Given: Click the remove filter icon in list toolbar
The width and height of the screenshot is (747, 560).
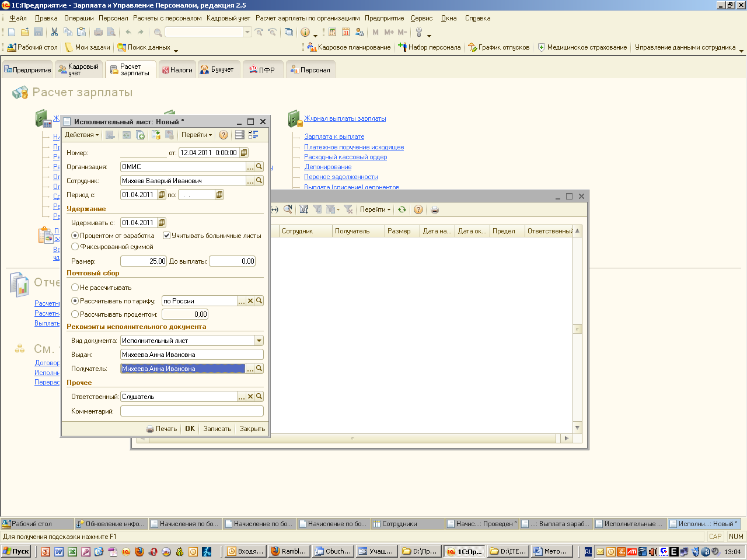Looking at the screenshot, I should tap(348, 209).
